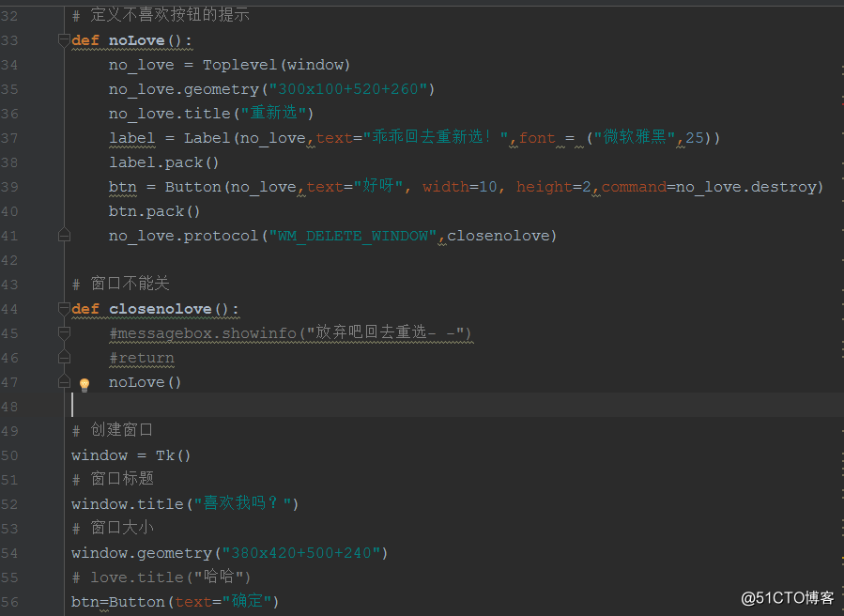Collapse the noLove function fold marker
844x616 pixels.
pyautogui.click(x=64, y=39)
